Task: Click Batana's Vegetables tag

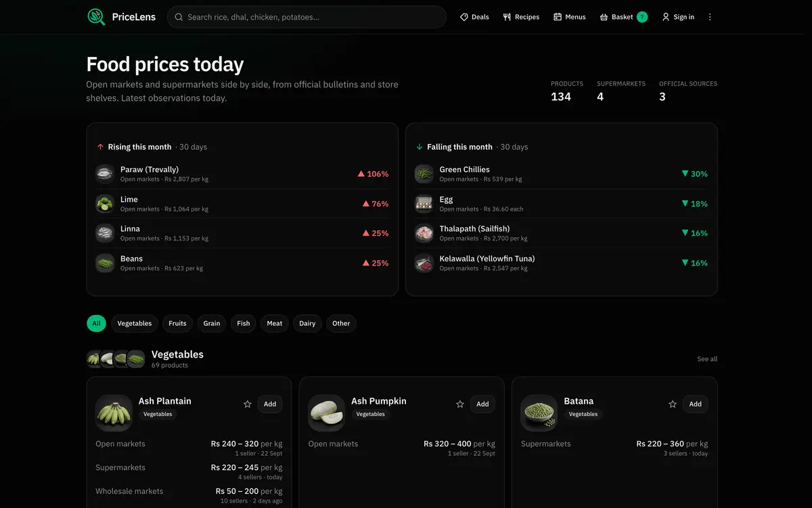Action: (x=583, y=414)
